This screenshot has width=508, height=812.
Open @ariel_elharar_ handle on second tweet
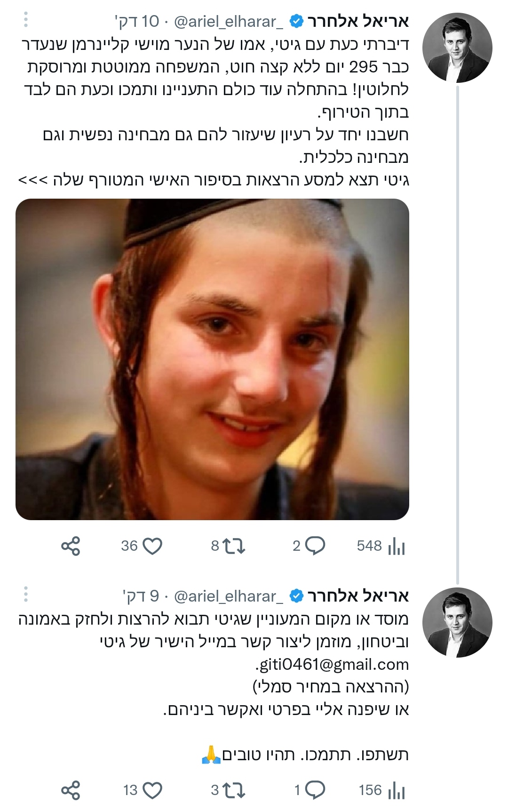229,596
